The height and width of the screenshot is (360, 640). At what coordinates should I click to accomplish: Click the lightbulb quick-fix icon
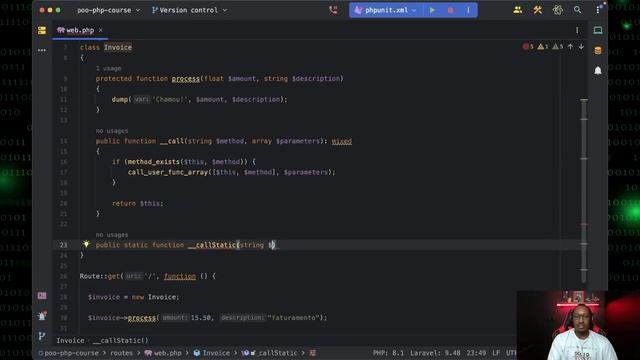click(86, 244)
